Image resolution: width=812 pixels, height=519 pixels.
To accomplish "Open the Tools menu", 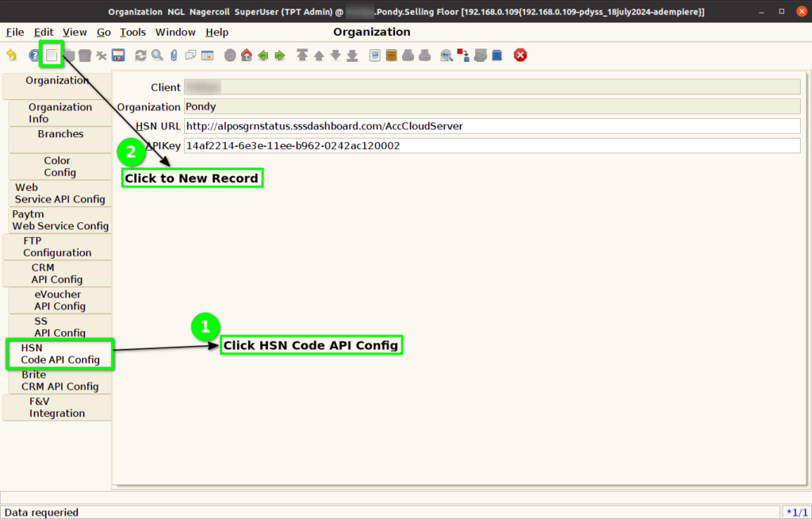I will 132,33.
